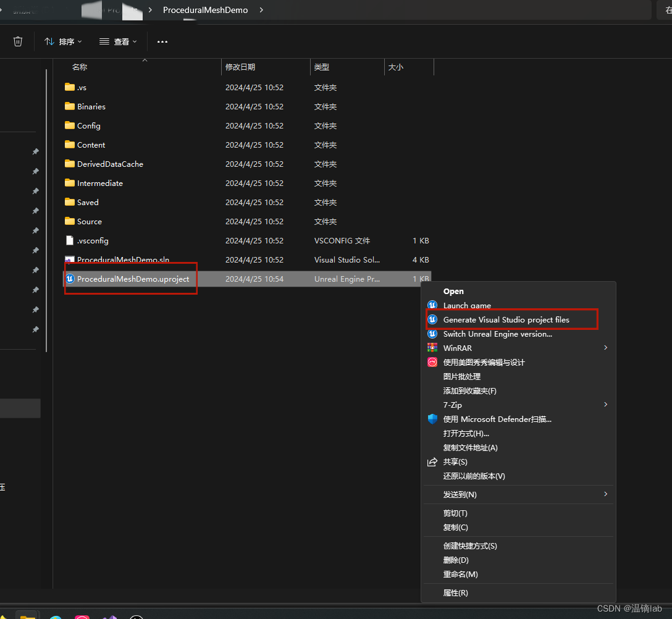Choose 共享(S) in context menu
This screenshot has height=619, width=672.
tap(455, 461)
